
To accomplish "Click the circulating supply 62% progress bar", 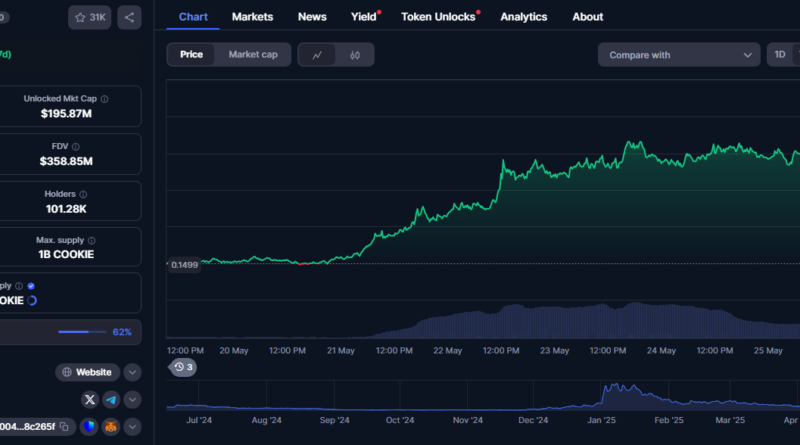I will pyautogui.click(x=82, y=331).
